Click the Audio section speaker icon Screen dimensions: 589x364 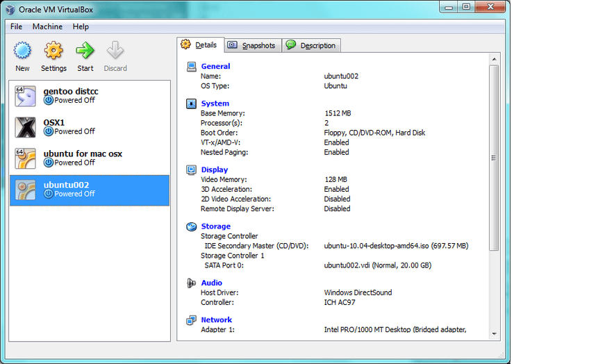[x=191, y=283]
